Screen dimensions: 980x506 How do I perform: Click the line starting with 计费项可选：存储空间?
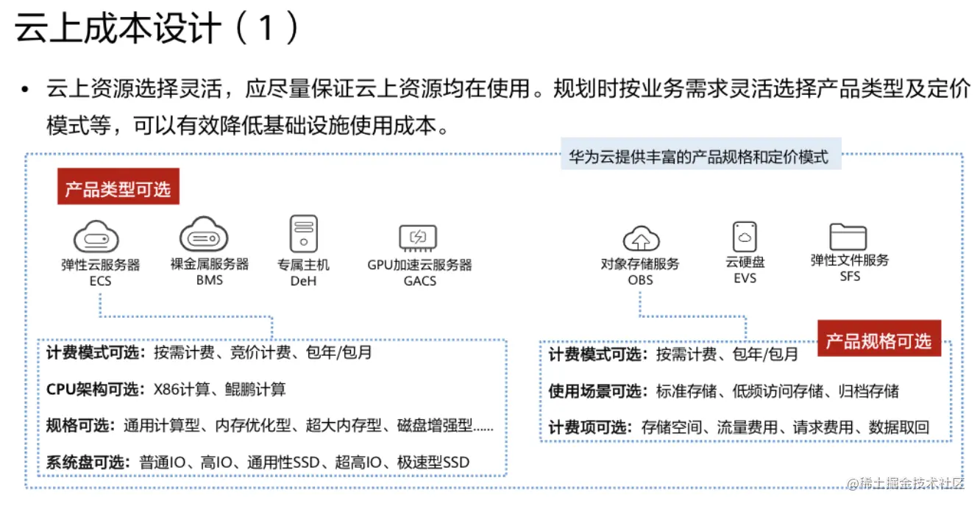[x=739, y=427]
